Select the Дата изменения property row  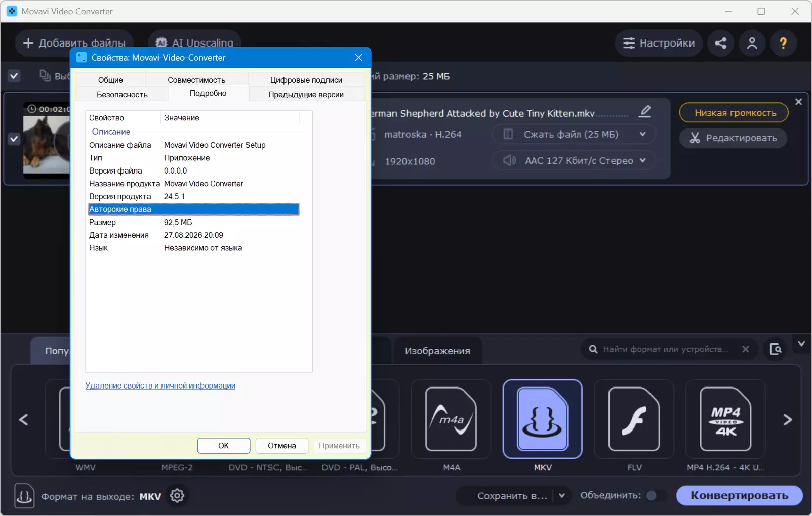193,235
